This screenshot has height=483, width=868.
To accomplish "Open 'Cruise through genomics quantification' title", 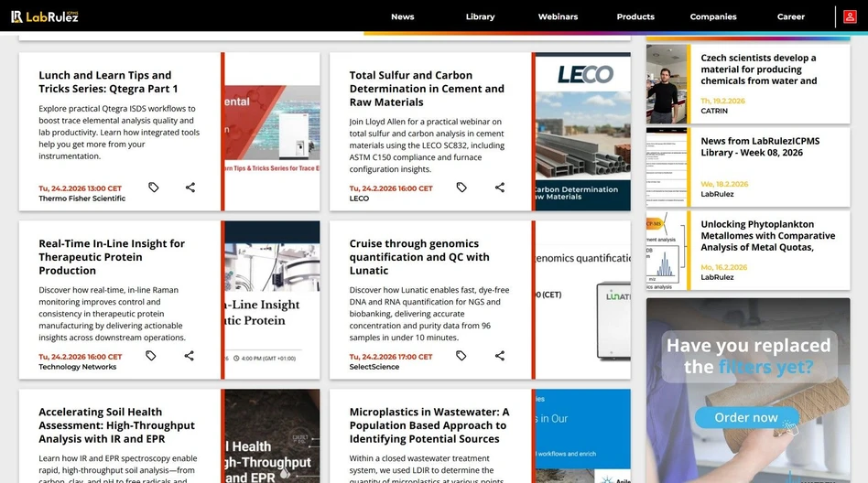I will 419,257.
